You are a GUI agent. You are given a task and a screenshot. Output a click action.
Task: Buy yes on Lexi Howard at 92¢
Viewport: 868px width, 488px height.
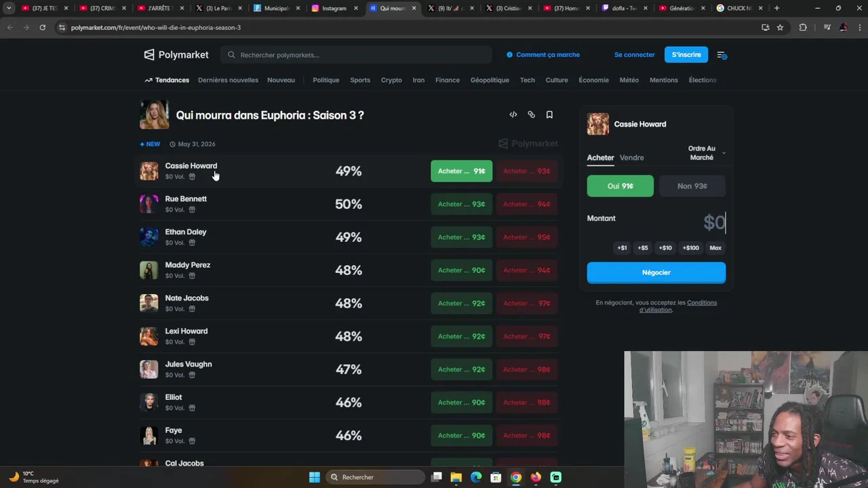click(x=461, y=336)
